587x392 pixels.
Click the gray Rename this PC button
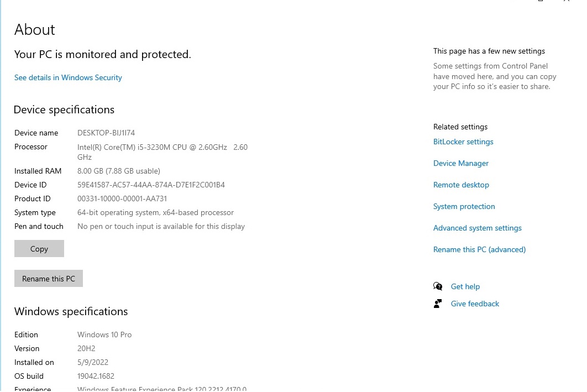point(49,279)
